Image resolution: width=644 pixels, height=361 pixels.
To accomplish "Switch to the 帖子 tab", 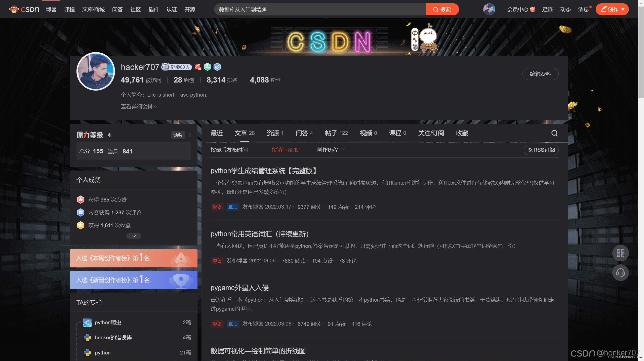I will [x=336, y=133].
